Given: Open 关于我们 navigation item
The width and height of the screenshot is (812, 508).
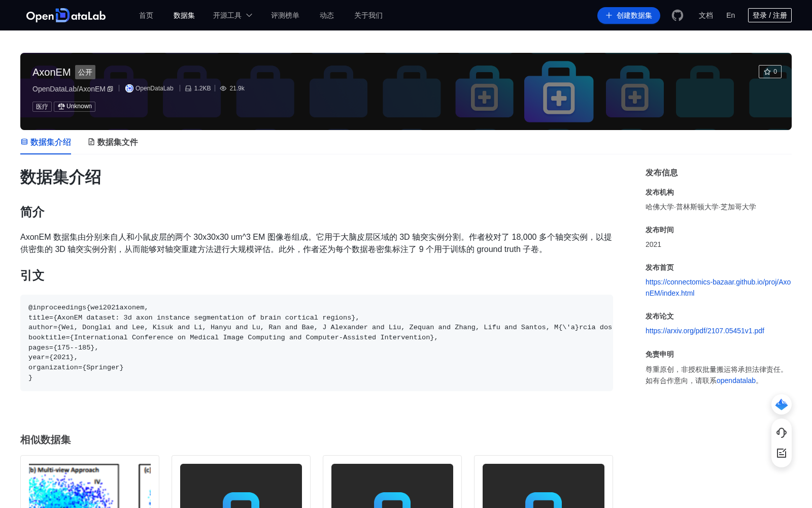Looking at the screenshot, I should [368, 15].
